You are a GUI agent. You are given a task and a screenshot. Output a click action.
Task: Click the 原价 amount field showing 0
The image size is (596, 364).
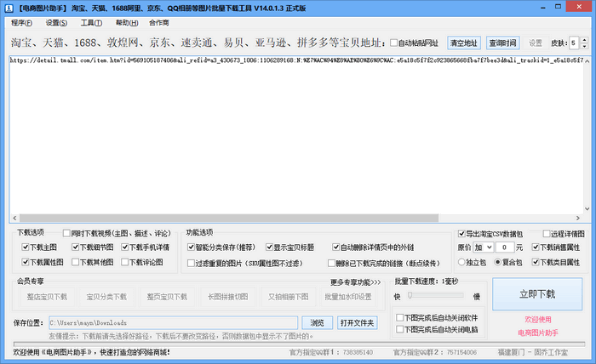505,247
